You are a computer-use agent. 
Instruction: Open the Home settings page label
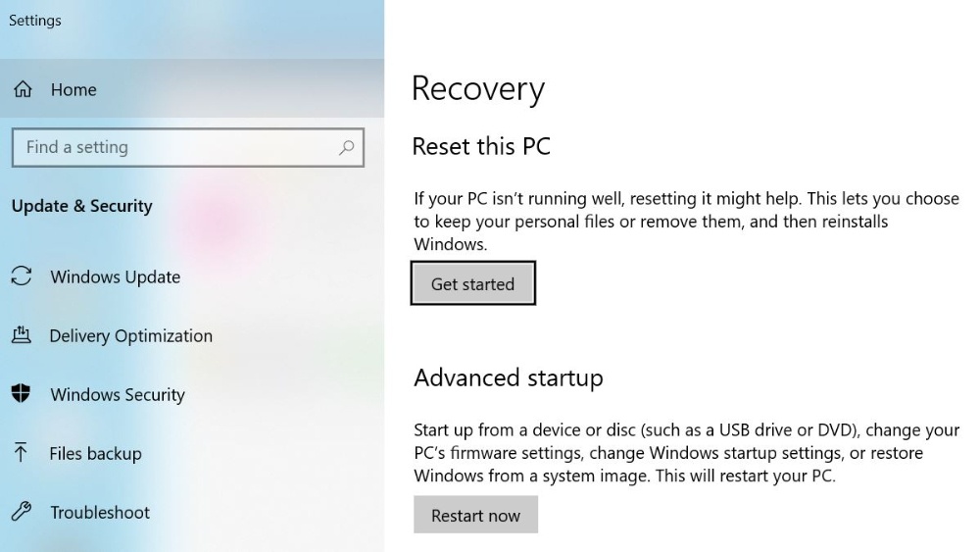pyautogui.click(x=73, y=90)
